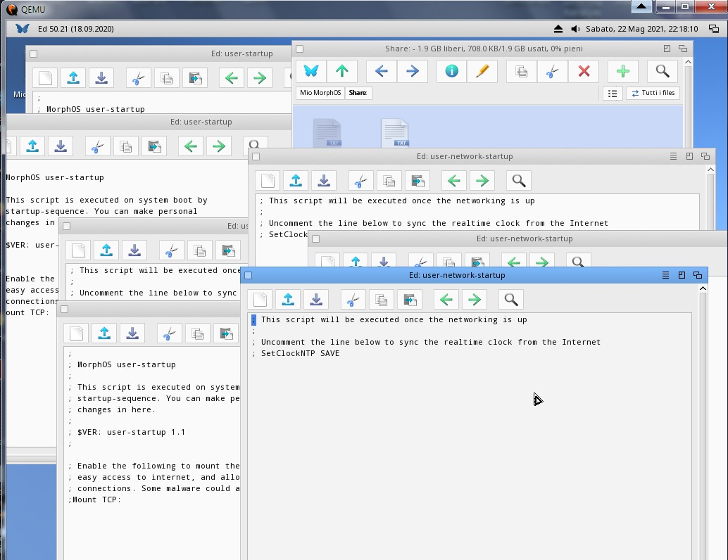The height and width of the screenshot is (560, 728).
Task: Toggle the speaker mute icon in top bar
Action: pos(576,29)
